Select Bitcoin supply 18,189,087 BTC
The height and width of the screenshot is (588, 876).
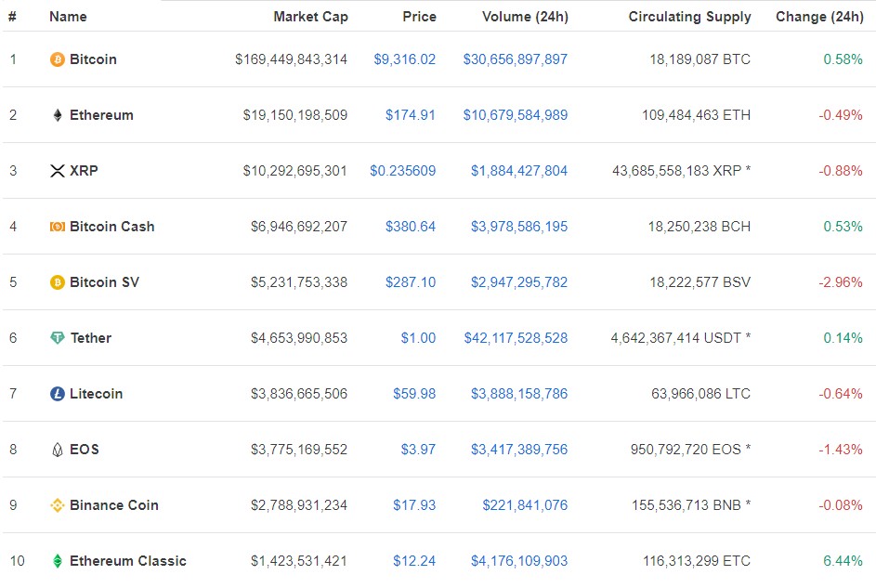(x=700, y=59)
